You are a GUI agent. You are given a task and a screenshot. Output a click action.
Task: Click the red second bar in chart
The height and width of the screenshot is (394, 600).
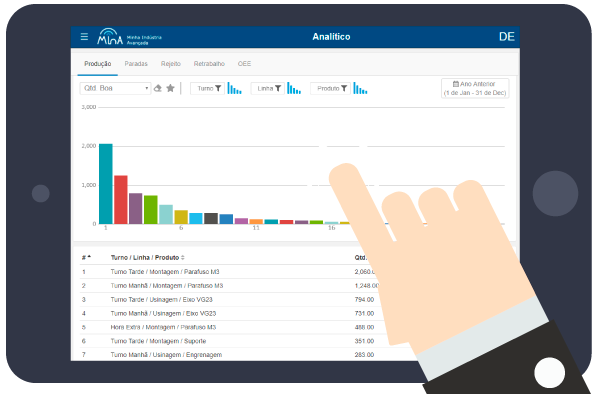click(121, 200)
